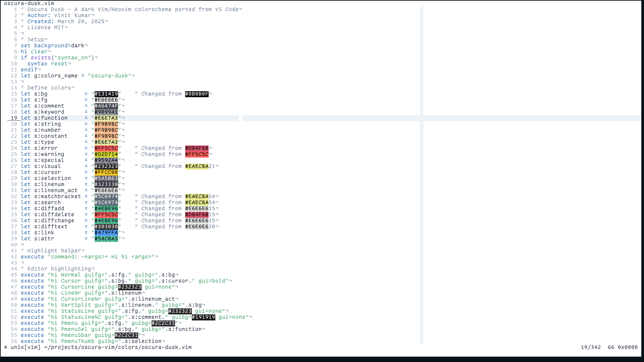Viewport: 644px width, 362px height.
Task: Click the unix[vim] file format indicator
Action: tap(26, 347)
